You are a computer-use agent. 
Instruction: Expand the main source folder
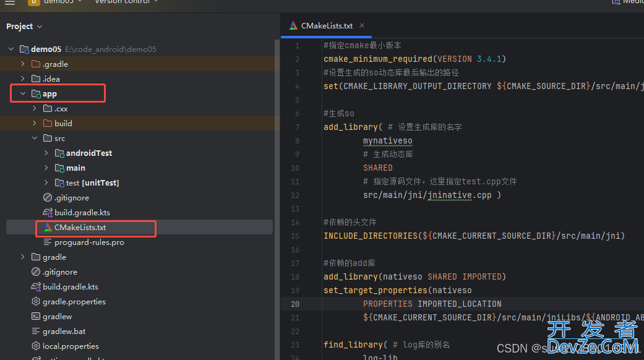(46, 168)
